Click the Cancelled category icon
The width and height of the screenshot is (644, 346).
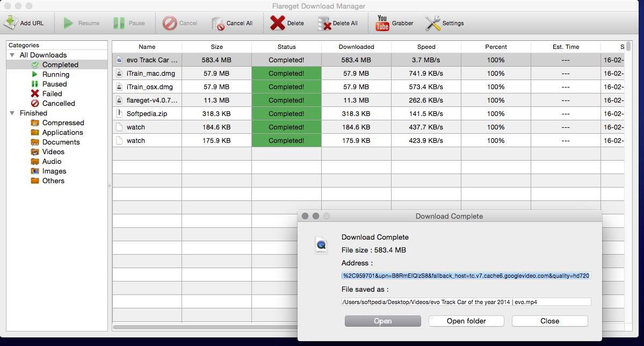coord(35,103)
